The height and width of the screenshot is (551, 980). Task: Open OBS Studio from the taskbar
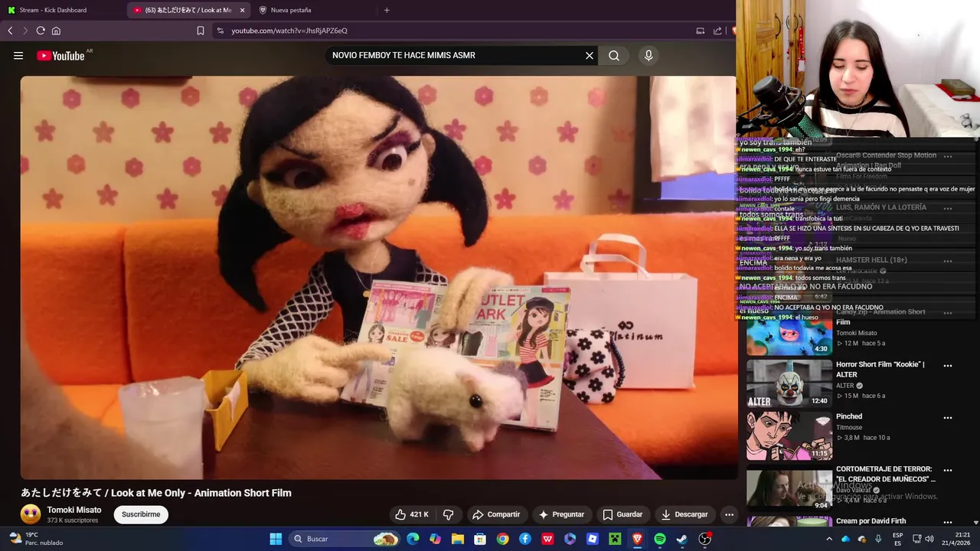pyautogui.click(x=705, y=539)
